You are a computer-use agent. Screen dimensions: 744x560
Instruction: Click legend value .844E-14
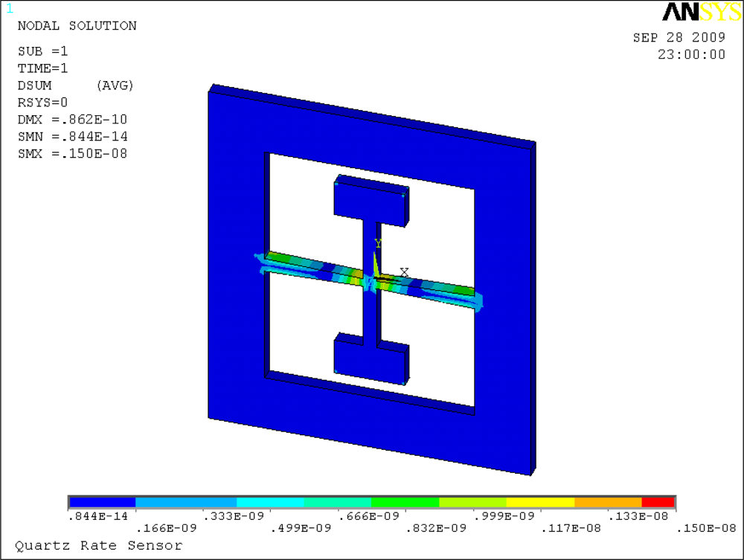(x=98, y=516)
